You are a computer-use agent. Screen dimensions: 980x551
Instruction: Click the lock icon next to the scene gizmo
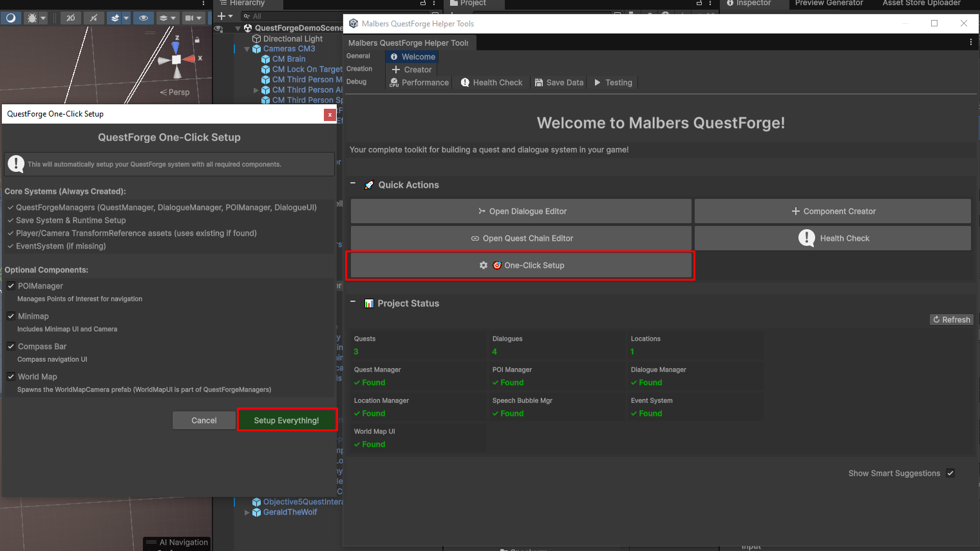pyautogui.click(x=197, y=40)
